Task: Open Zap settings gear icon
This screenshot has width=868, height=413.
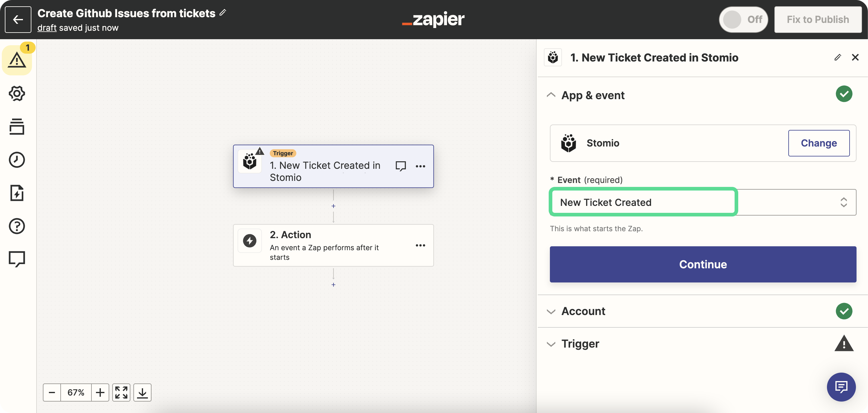Action: point(17,93)
